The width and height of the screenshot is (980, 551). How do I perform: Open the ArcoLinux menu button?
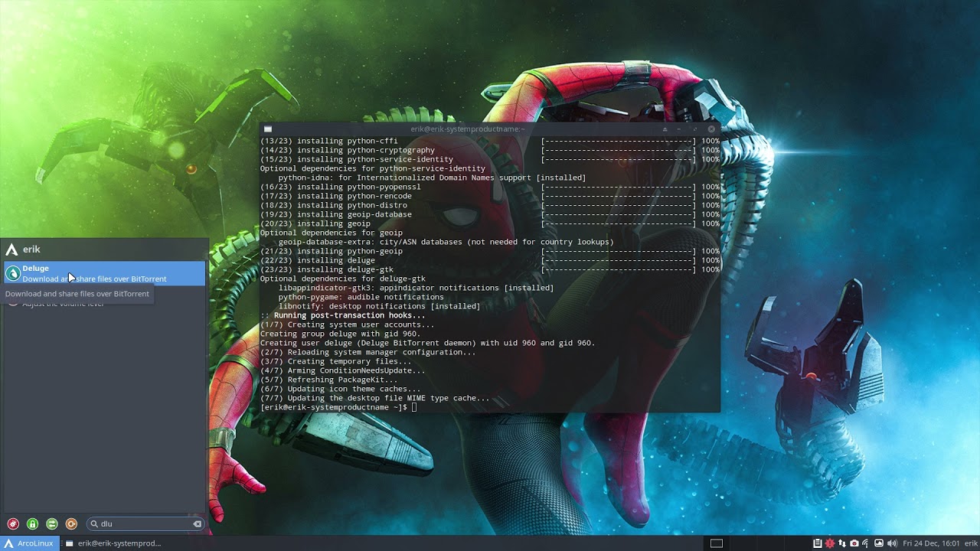tap(29, 543)
